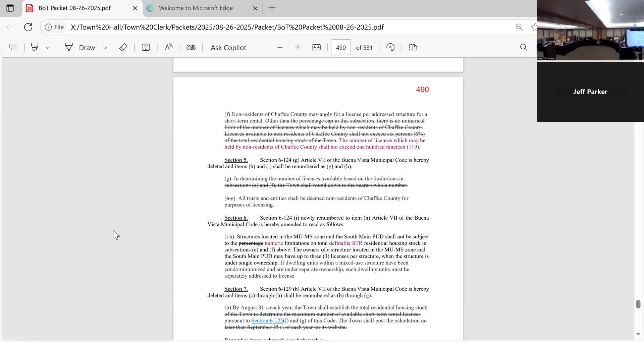This screenshot has height=342, width=644.
Task: Add a text box to the PDF
Action: (x=146, y=47)
